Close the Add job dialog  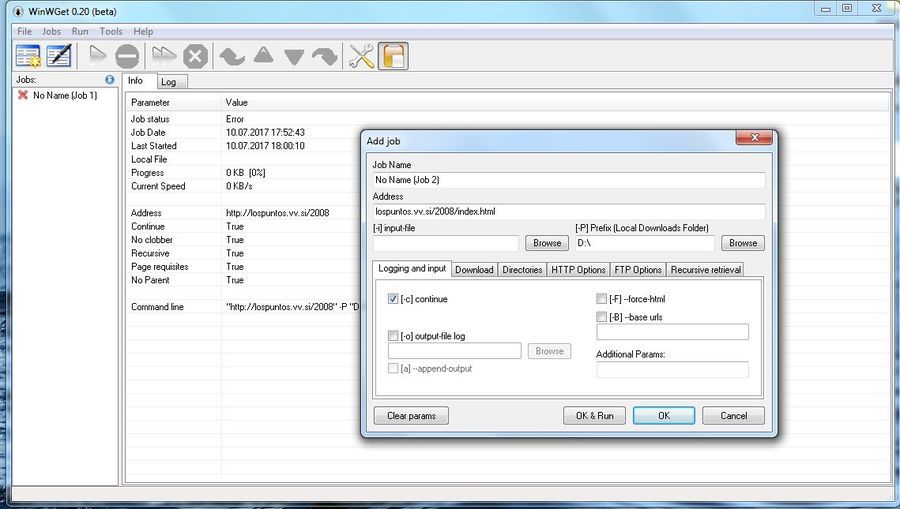click(x=755, y=137)
